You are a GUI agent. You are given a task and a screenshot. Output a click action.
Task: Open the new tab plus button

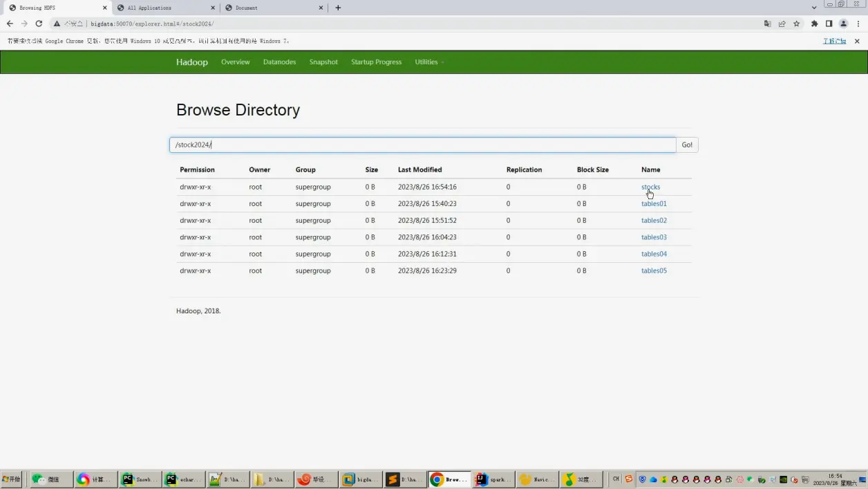(x=338, y=8)
